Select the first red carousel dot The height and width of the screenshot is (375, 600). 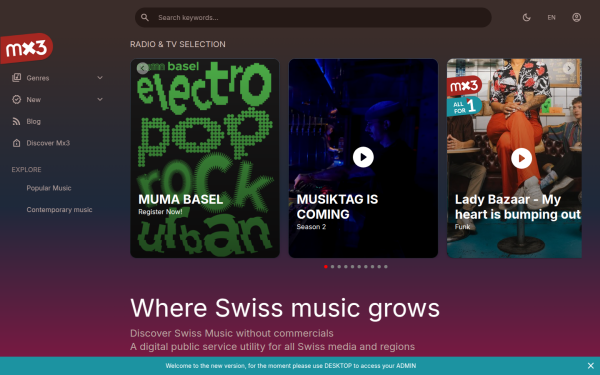[x=326, y=267]
